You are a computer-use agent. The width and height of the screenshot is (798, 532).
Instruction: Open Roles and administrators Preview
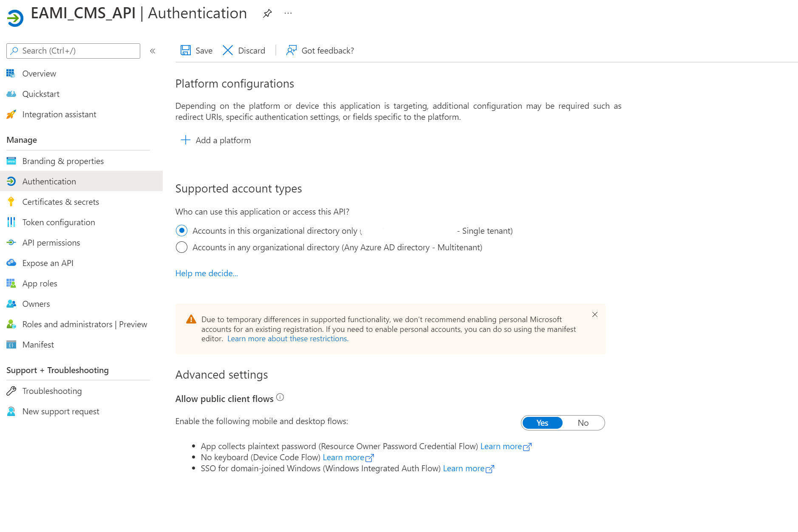[x=84, y=324]
